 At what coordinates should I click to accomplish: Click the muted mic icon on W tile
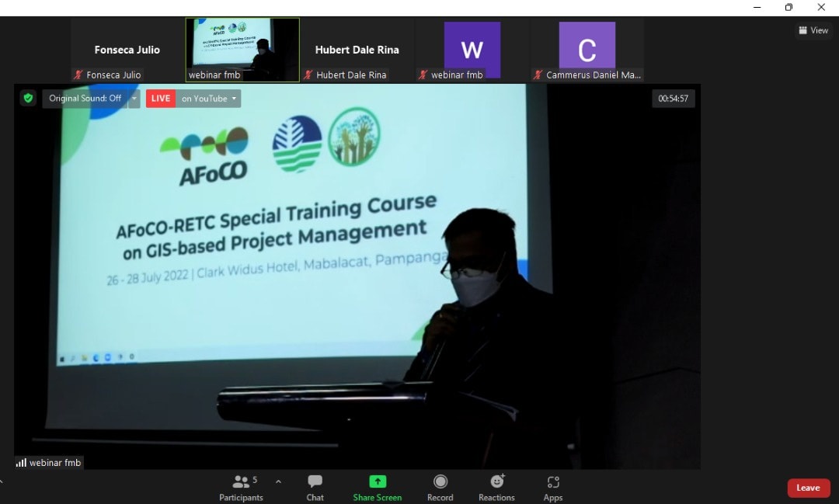[423, 75]
